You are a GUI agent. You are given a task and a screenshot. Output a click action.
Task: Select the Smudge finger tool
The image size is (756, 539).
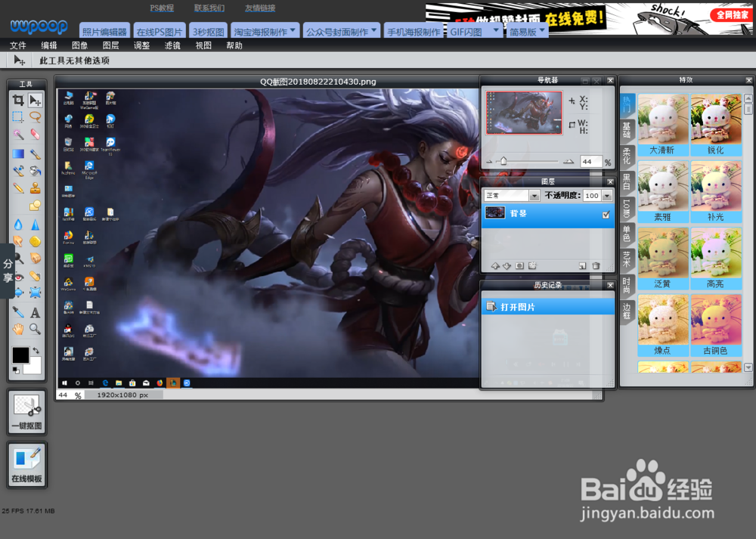(x=18, y=241)
